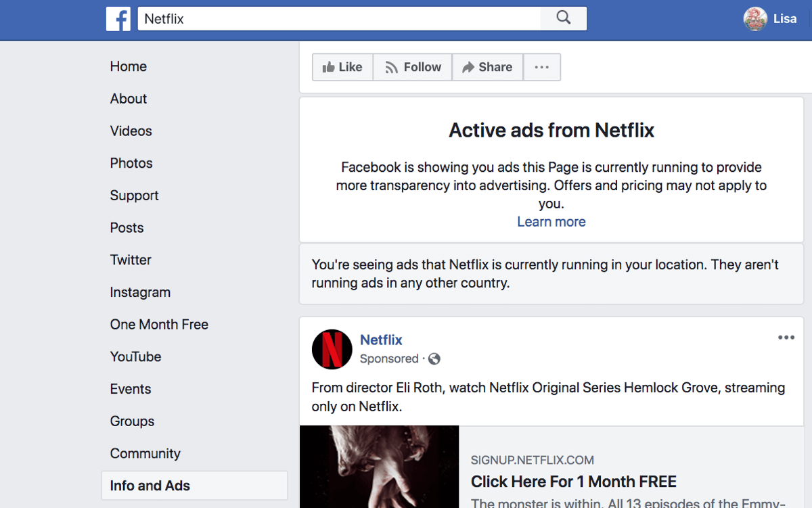Select the Info and Ads section
The width and height of the screenshot is (812, 508).
point(194,486)
